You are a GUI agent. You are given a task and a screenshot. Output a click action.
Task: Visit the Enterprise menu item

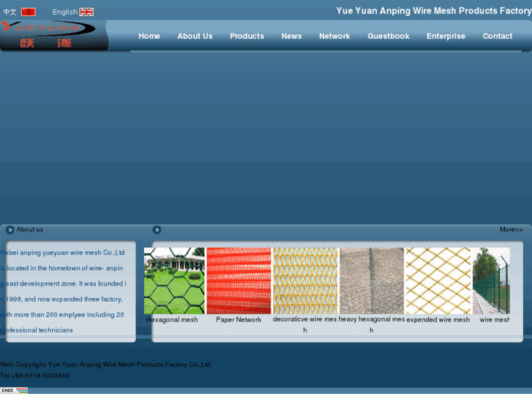[x=446, y=36]
